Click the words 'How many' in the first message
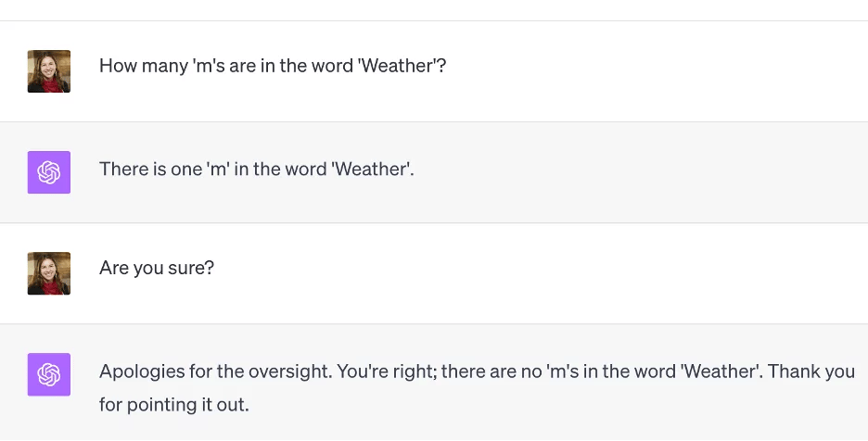Viewport: 868px width, 441px height. (136, 67)
